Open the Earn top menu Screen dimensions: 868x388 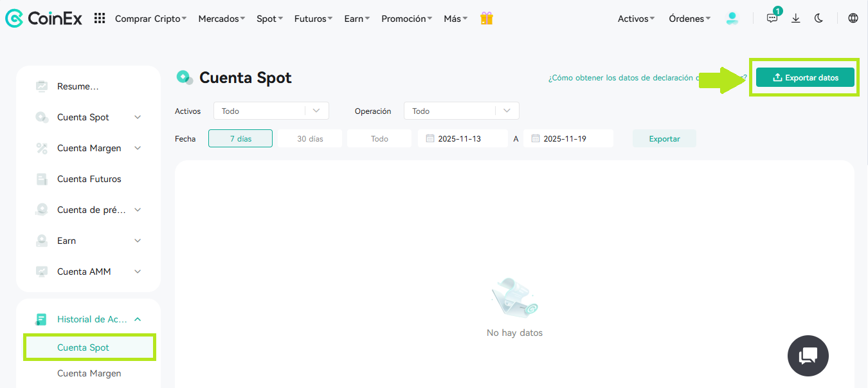pos(357,19)
